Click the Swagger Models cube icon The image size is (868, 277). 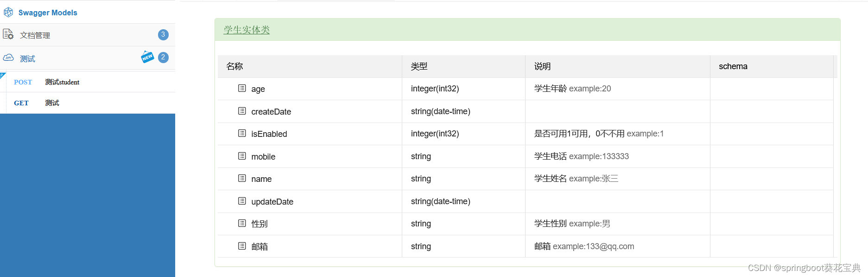(8, 12)
